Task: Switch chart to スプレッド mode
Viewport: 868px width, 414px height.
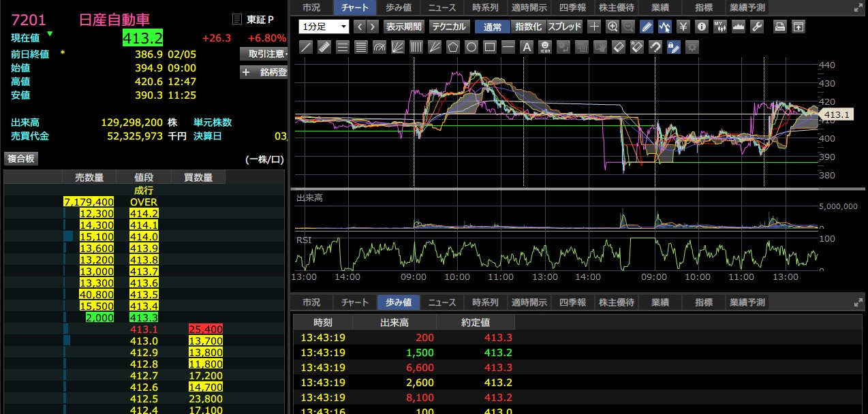Action: point(565,27)
